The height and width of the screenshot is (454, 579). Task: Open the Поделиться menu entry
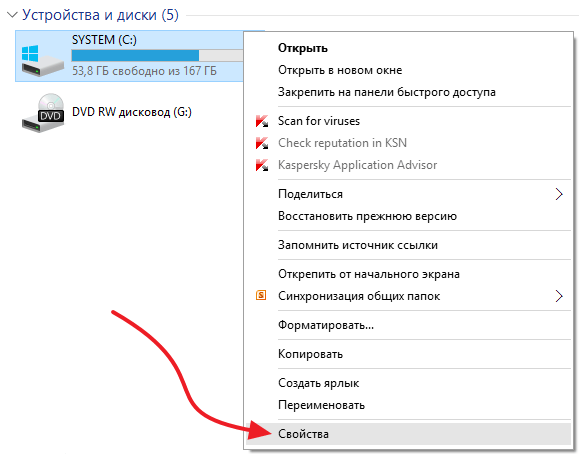click(x=408, y=194)
